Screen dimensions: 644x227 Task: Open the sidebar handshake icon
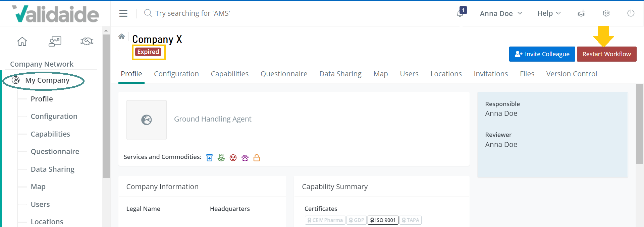click(87, 42)
